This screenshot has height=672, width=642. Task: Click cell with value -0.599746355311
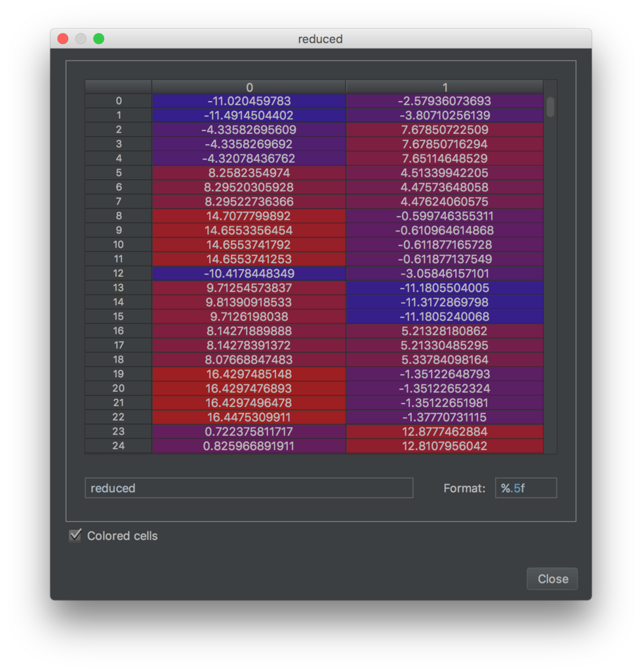click(445, 216)
